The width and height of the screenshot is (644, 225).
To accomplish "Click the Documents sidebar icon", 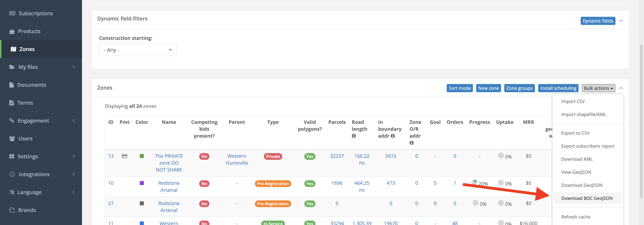I will click(x=12, y=85).
